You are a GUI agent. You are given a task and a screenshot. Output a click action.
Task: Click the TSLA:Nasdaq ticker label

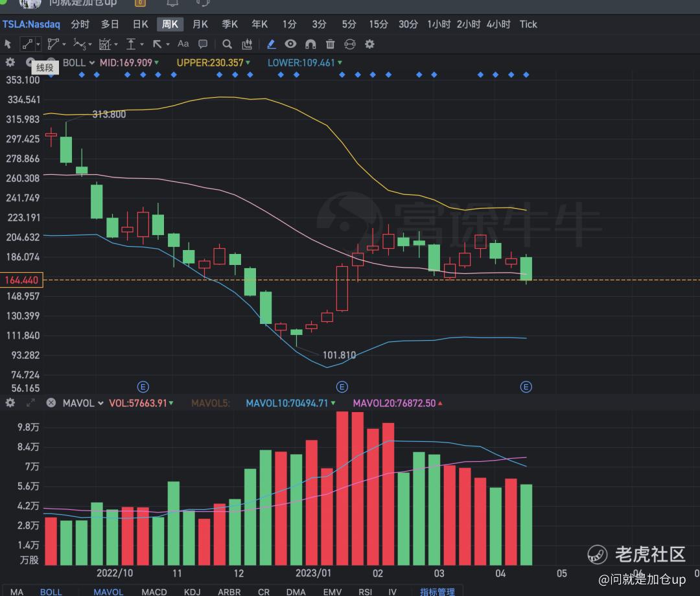click(31, 24)
